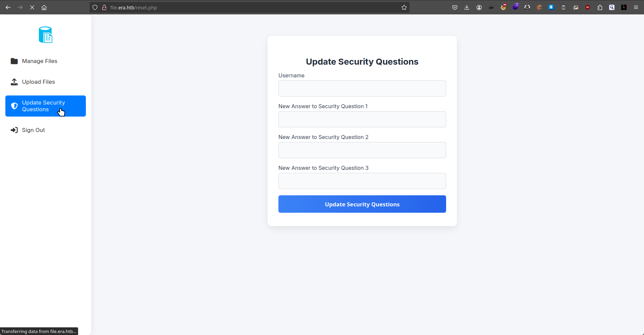Image resolution: width=644 pixels, height=335 pixels.
Task: Click the tracking protection shield icon
Action: click(x=95, y=7)
